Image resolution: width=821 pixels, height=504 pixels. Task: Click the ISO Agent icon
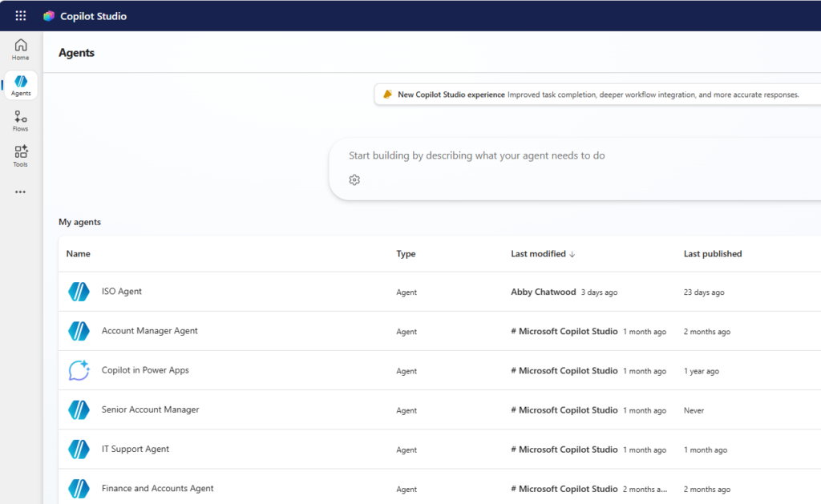tap(79, 292)
